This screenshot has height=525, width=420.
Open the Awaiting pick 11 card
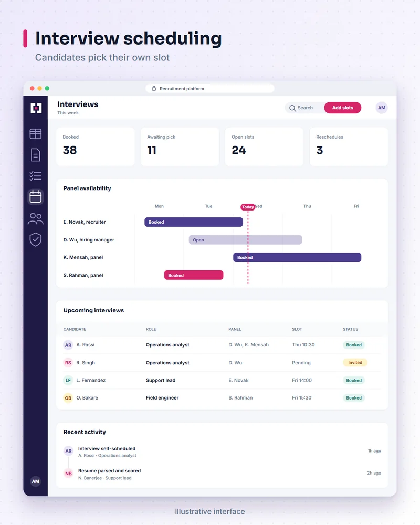pyautogui.click(x=180, y=146)
